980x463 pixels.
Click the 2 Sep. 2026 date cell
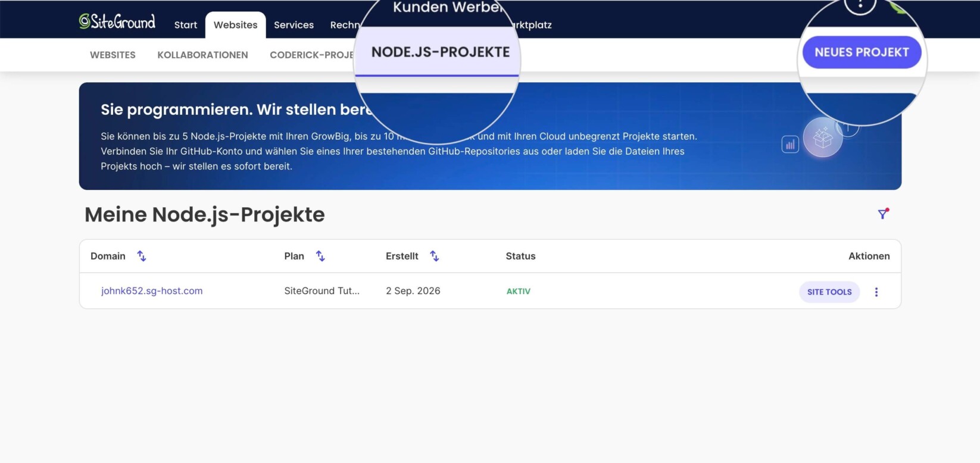(413, 290)
